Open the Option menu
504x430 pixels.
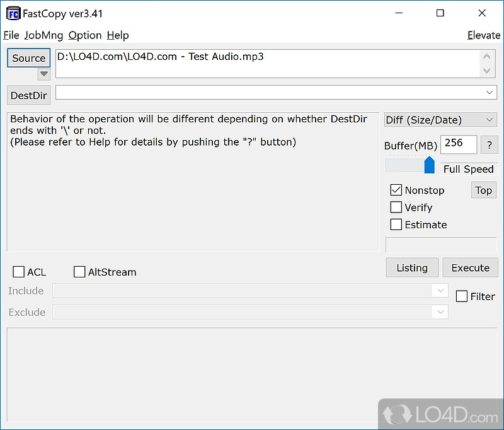[x=85, y=35]
